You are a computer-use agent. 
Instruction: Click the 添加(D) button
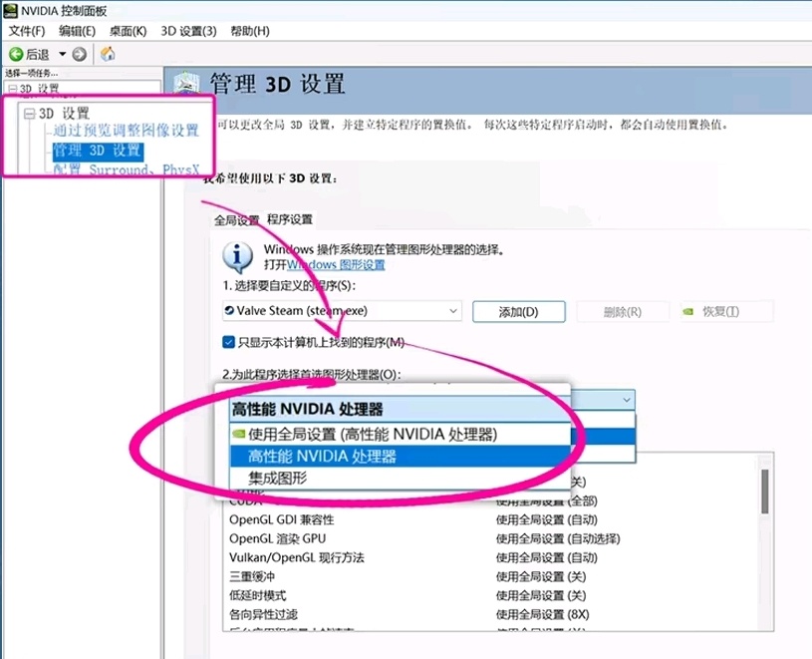pos(518,312)
